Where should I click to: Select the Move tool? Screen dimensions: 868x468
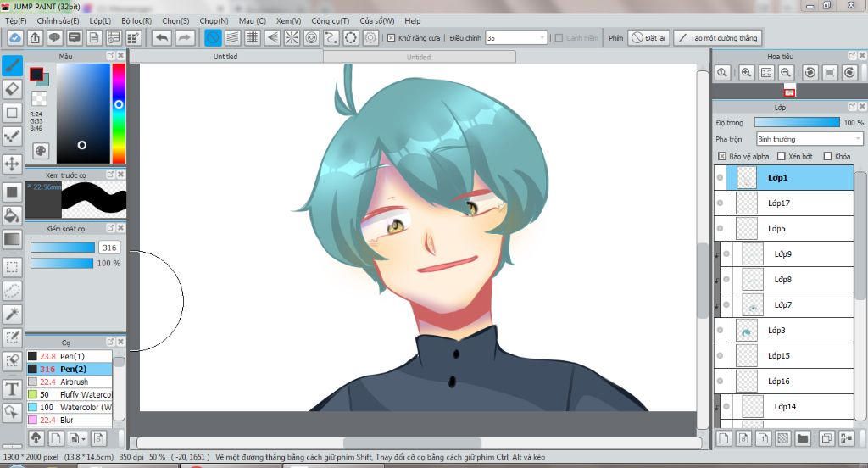coord(12,164)
